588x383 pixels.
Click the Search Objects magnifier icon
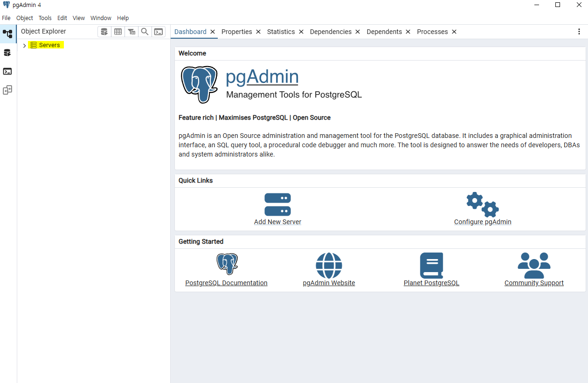(145, 32)
